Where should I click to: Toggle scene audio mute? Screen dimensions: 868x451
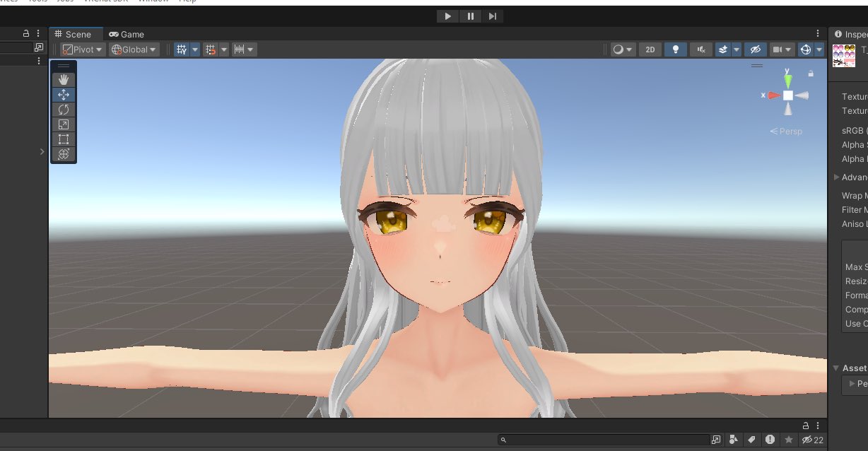(700, 49)
